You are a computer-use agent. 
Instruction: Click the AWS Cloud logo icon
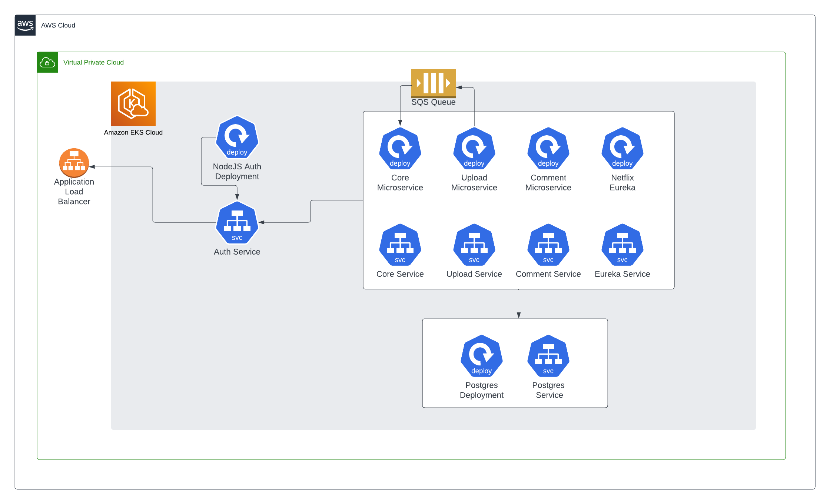[25, 25]
